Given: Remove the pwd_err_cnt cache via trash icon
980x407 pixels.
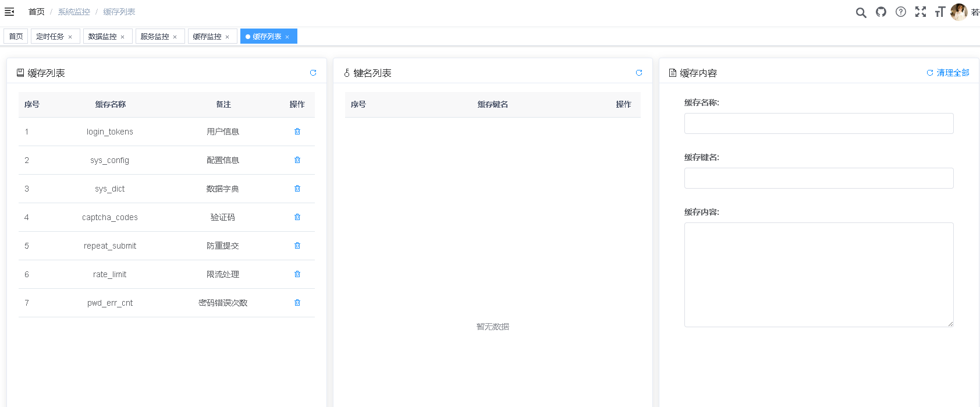Looking at the screenshot, I should coord(297,303).
